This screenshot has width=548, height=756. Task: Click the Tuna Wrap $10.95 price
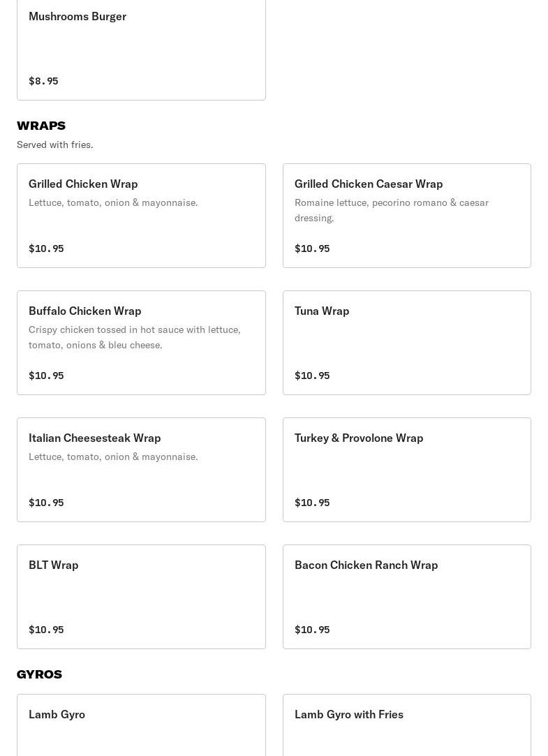point(312,376)
